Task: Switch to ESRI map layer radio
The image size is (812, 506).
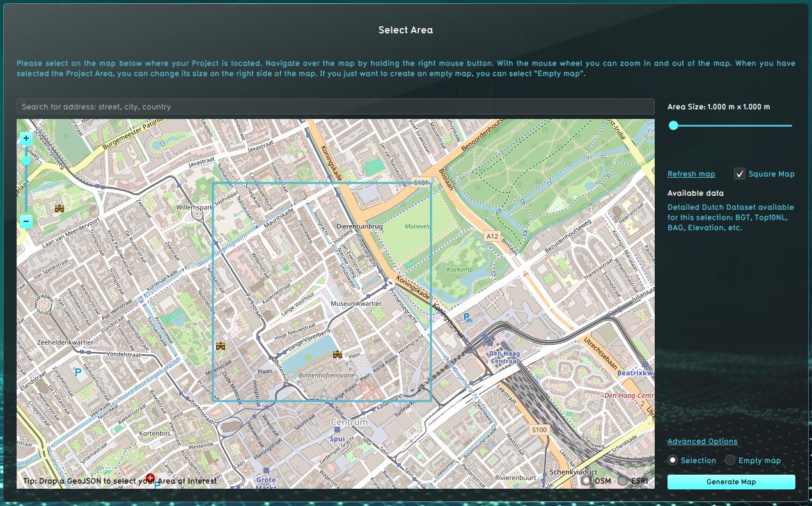Action: tap(623, 480)
